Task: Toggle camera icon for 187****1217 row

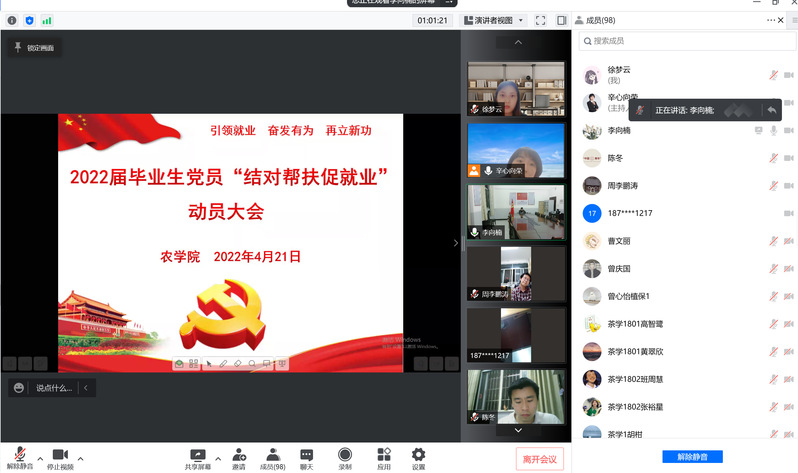Action: point(788,213)
